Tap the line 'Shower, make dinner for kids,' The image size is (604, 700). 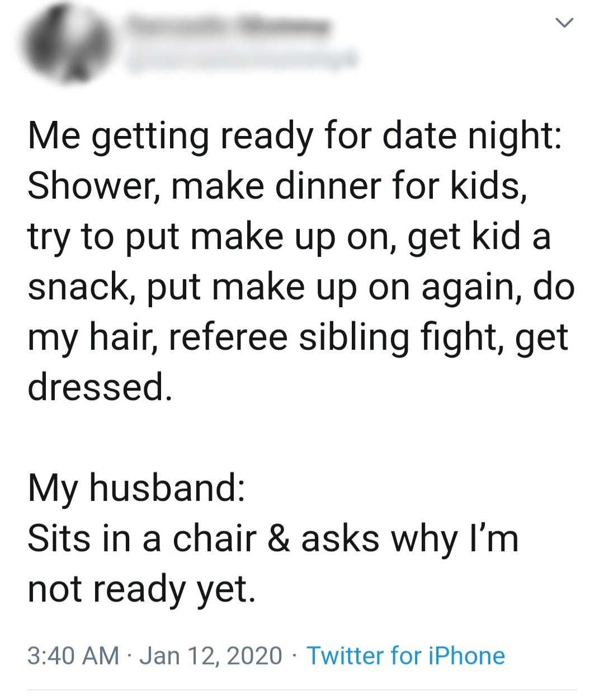(277, 187)
